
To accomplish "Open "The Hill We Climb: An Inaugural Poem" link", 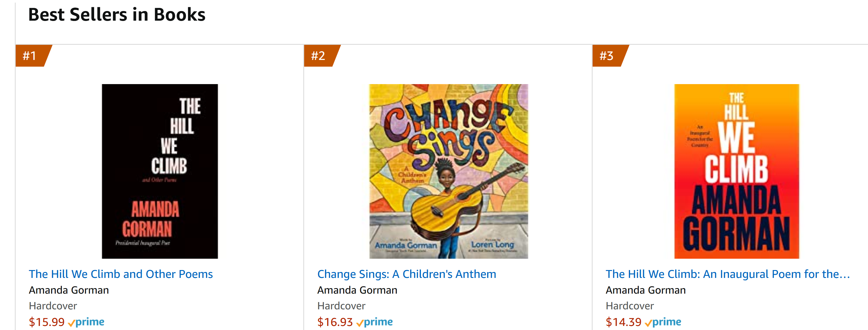I will pyautogui.click(x=728, y=274).
